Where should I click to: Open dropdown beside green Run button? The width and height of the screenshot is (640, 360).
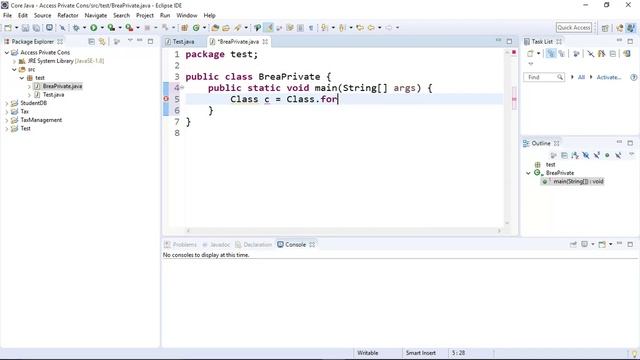tap(102, 28)
